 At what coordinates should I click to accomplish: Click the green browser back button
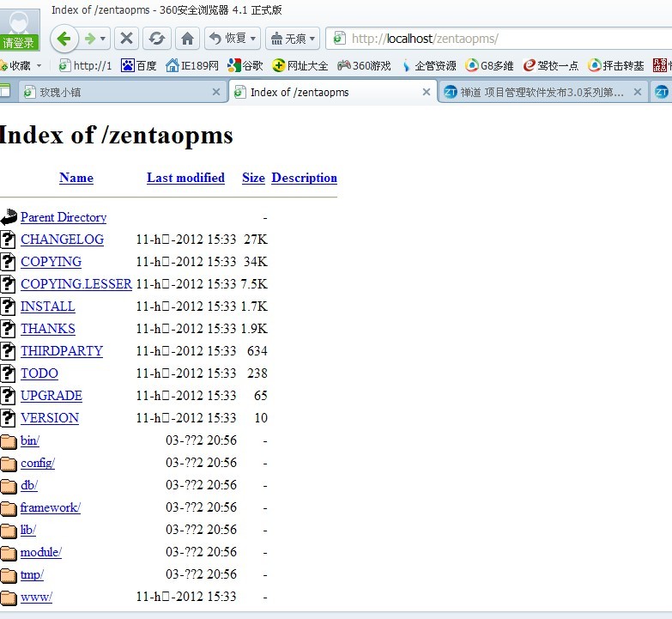tap(65, 39)
